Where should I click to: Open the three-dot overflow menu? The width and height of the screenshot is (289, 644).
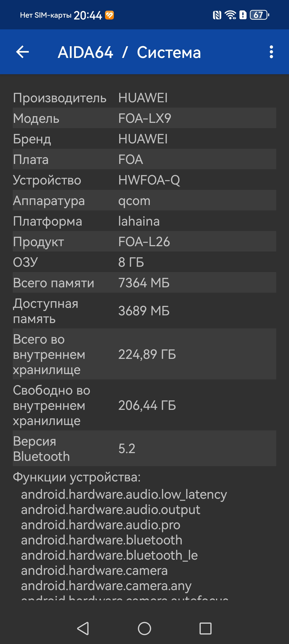click(271, 52)
